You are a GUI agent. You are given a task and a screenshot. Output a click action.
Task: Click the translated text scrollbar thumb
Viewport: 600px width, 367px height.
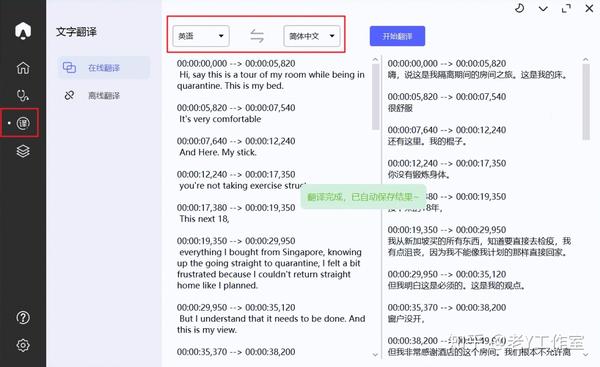point(586,102)
